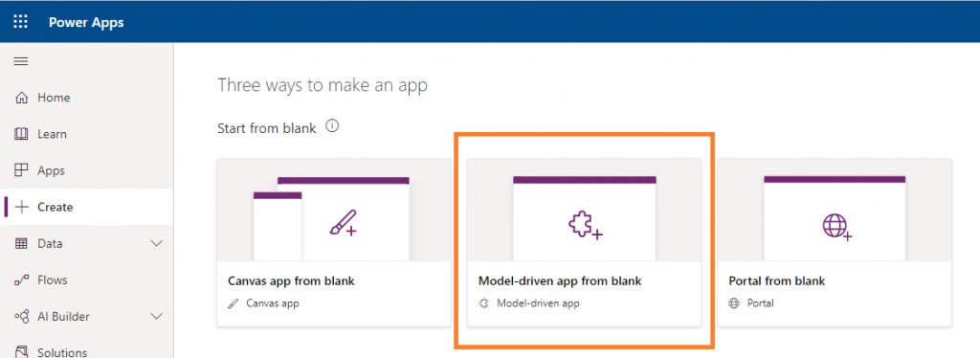This screenshot has height=358, width=980.
Task: Click the Learn book icon
Action: click(x=21, y=134)
